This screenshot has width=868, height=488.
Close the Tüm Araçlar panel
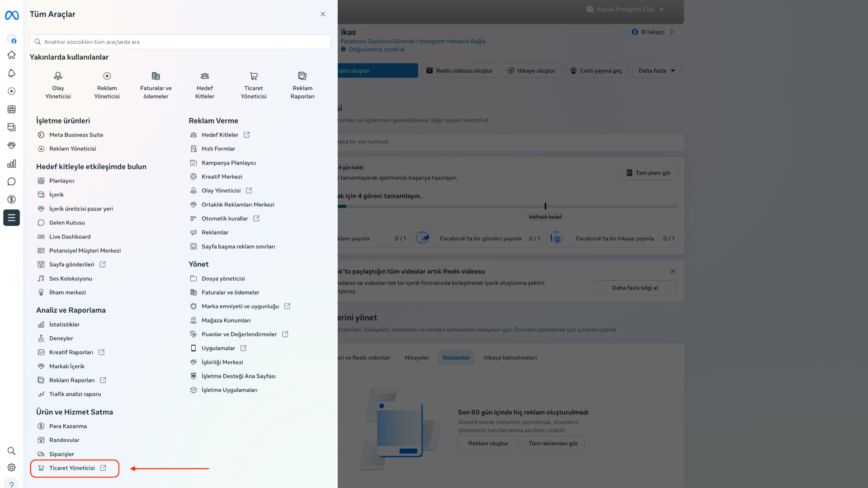(323, 14)
